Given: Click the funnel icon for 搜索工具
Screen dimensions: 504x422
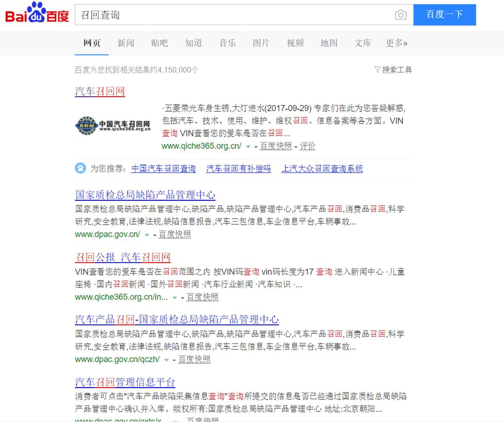Looking at the screenshot, I should 377,70.
